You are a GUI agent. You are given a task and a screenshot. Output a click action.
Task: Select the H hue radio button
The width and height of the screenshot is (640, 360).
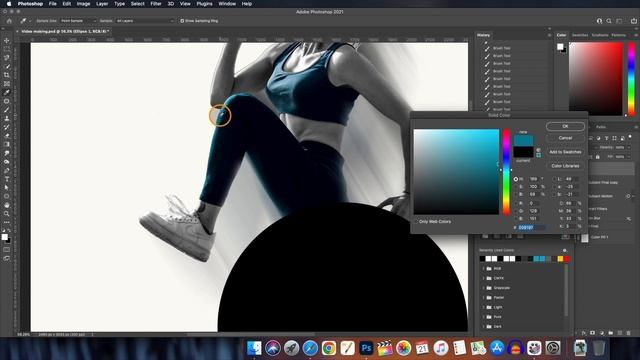click(516, 179)
